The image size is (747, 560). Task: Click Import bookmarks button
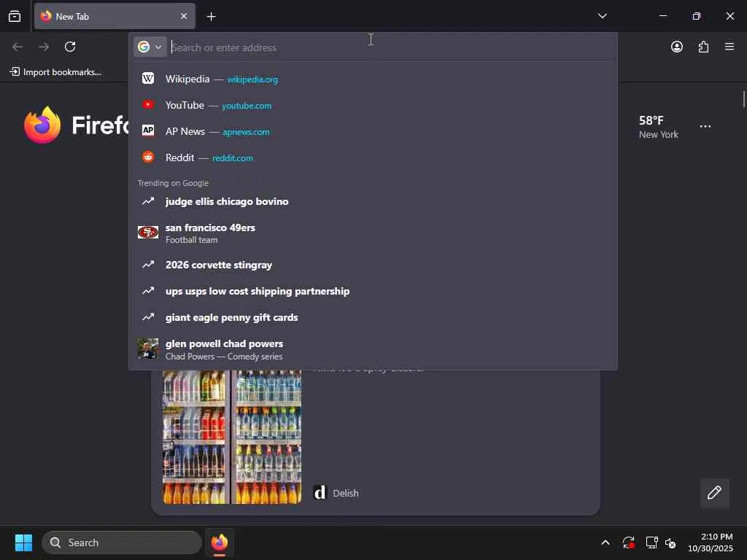[55, 72]
